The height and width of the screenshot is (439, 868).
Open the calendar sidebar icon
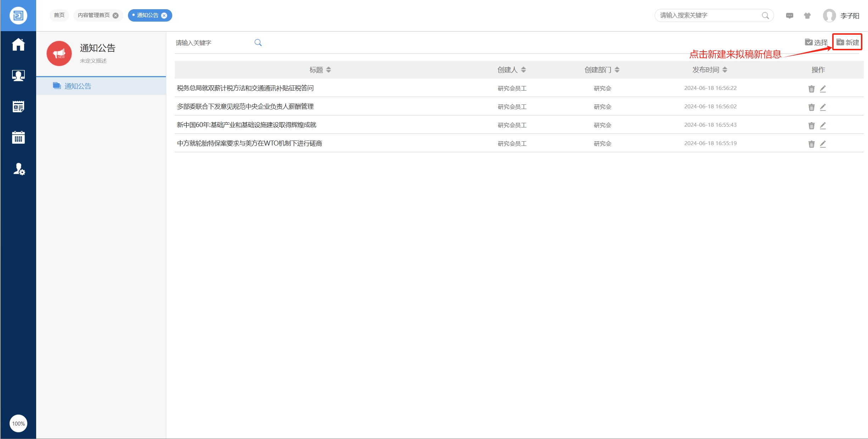[18, 137]
